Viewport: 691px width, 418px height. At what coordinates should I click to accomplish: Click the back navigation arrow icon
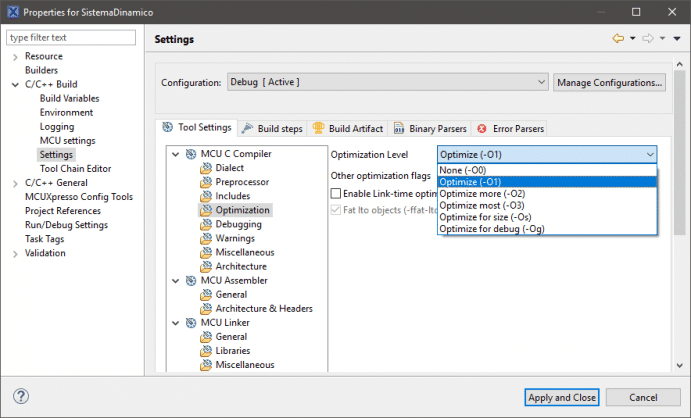tap(618, 39)
